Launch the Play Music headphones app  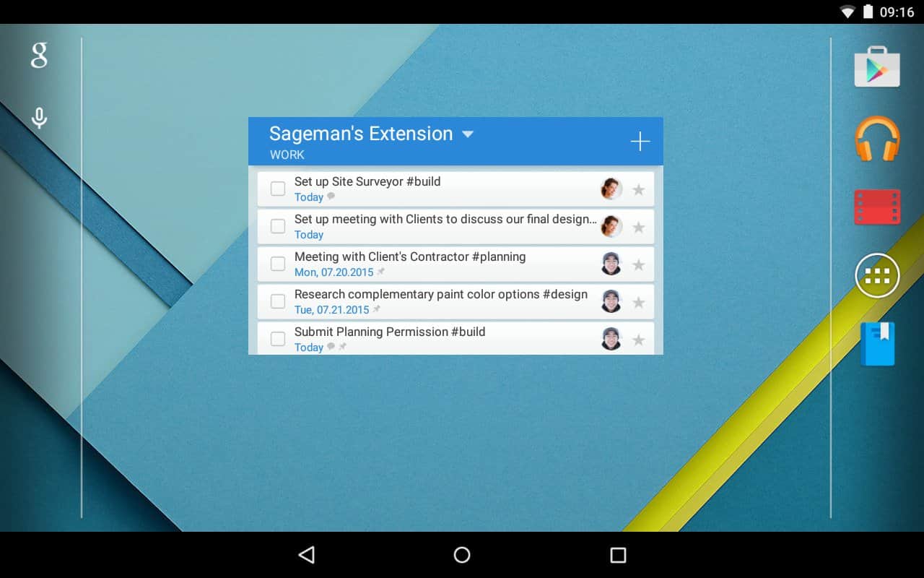point(877,139)
